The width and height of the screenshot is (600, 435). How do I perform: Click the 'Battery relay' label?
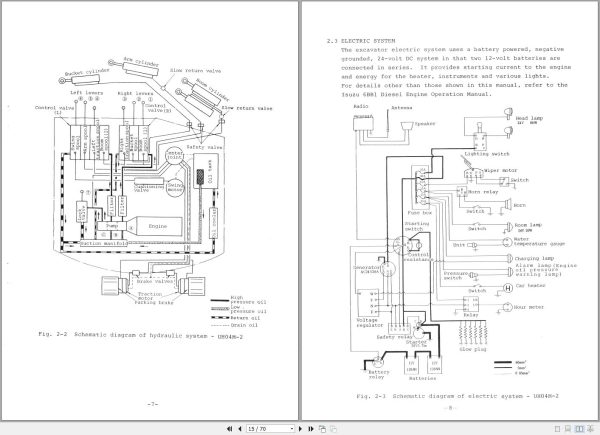378,374
